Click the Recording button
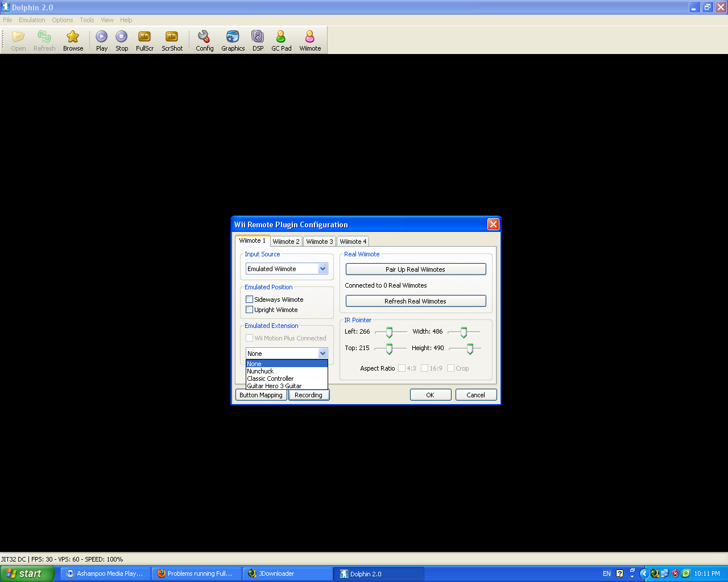Image resolution: width=728 pixels, height=582 pixels. 309,395
